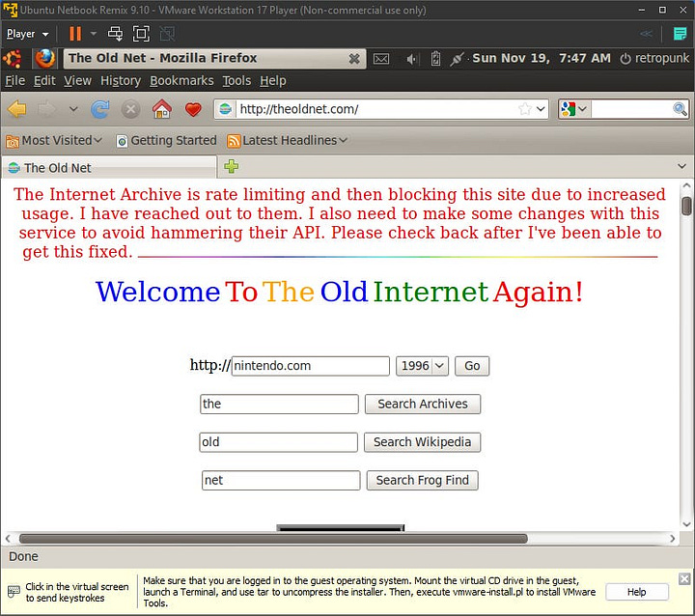Go to the home page icon
695x616 pixels.
click(x=162, y=109)
